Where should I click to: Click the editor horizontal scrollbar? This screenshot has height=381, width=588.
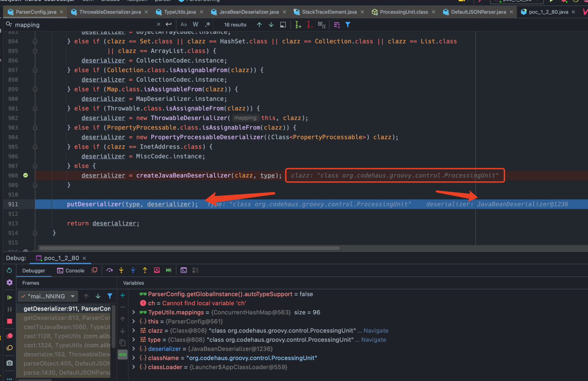(x=189, y=248)
